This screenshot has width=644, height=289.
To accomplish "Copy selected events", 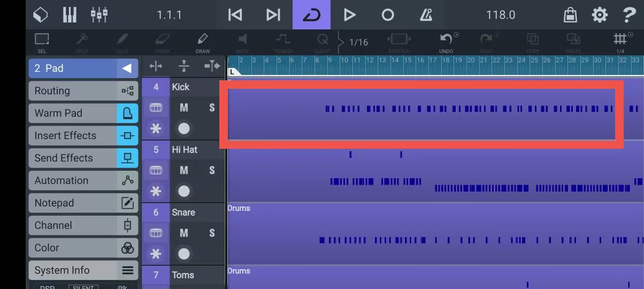I will point(533,42).
